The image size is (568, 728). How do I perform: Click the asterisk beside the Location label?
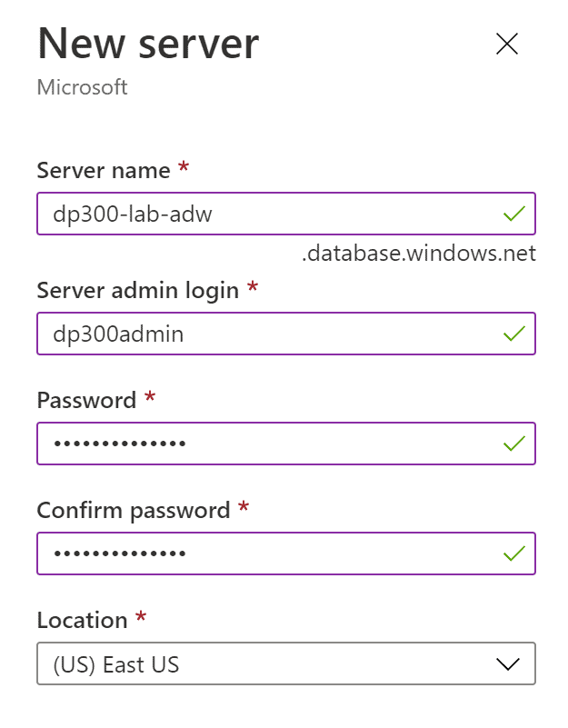pos(141,614)
